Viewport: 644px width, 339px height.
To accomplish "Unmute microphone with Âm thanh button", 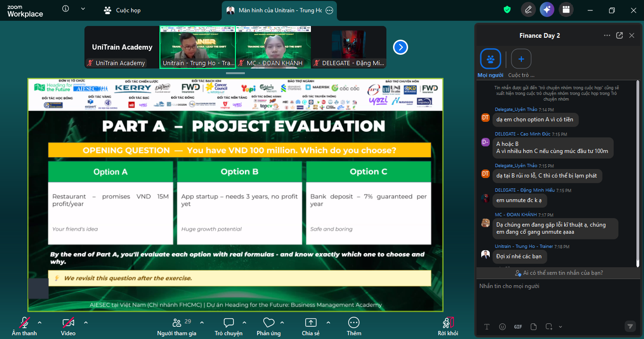I will coord(24,326).
